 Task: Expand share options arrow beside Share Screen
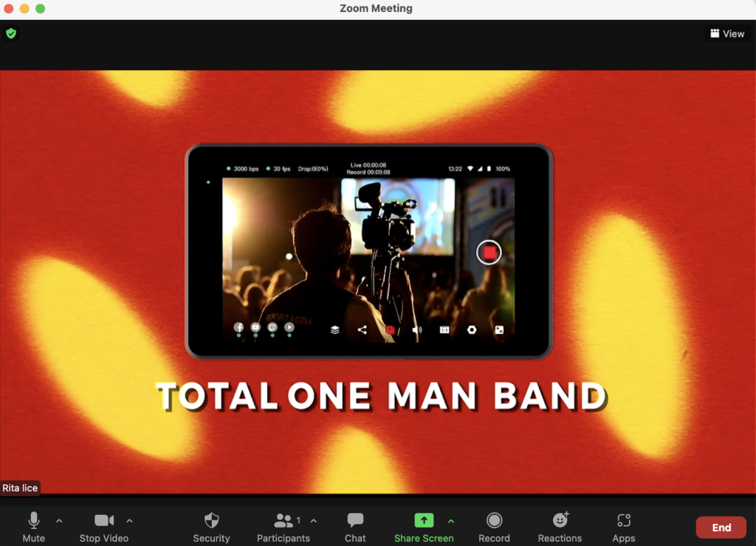(x=451, y=520)
